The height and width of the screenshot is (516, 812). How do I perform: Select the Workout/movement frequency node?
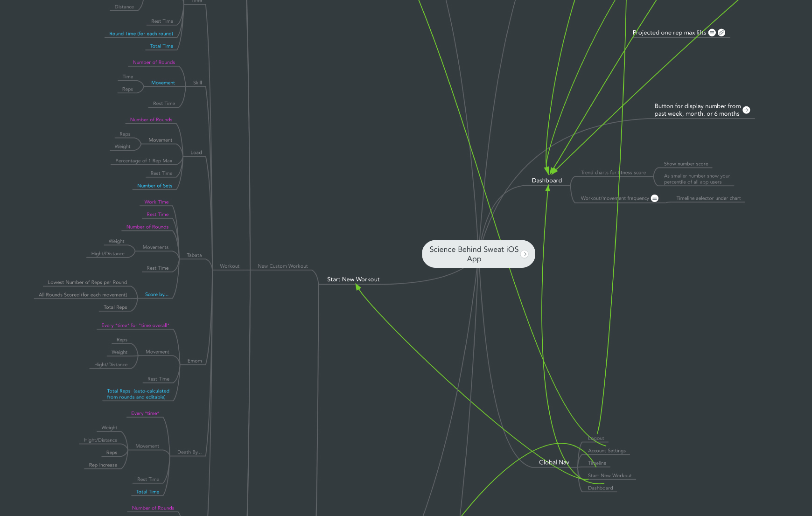point(615,198)
